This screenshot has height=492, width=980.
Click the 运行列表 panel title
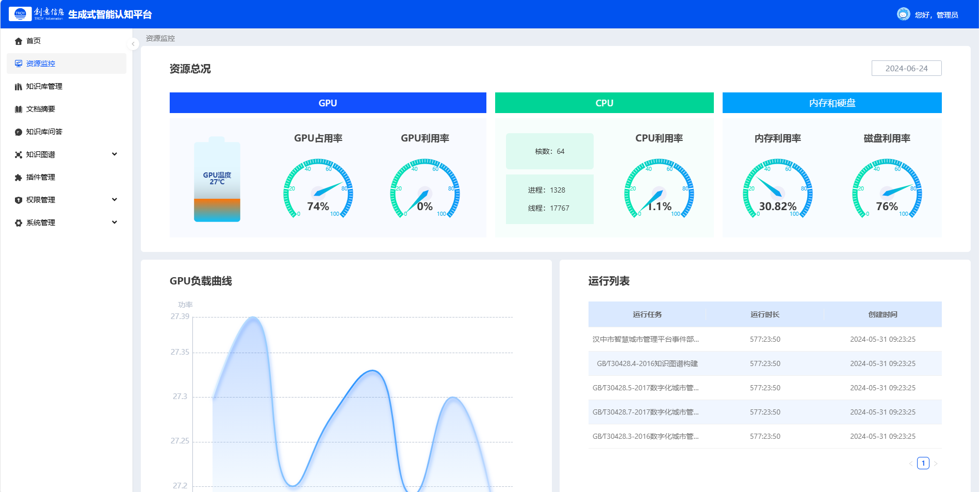[x=609, y=281]
